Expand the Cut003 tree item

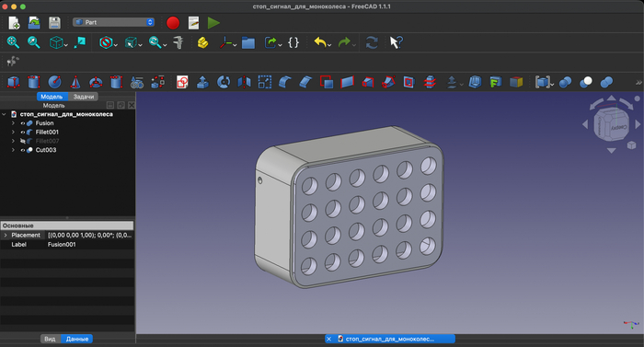[13, 150]
